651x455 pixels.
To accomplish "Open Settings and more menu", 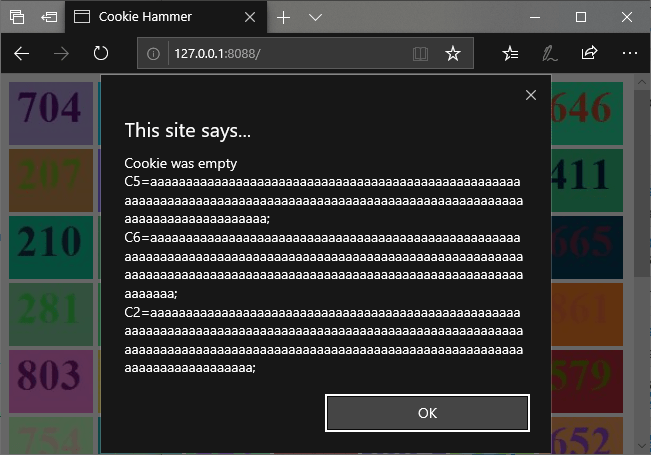I will pyautogui.click(x=629, y=54).
